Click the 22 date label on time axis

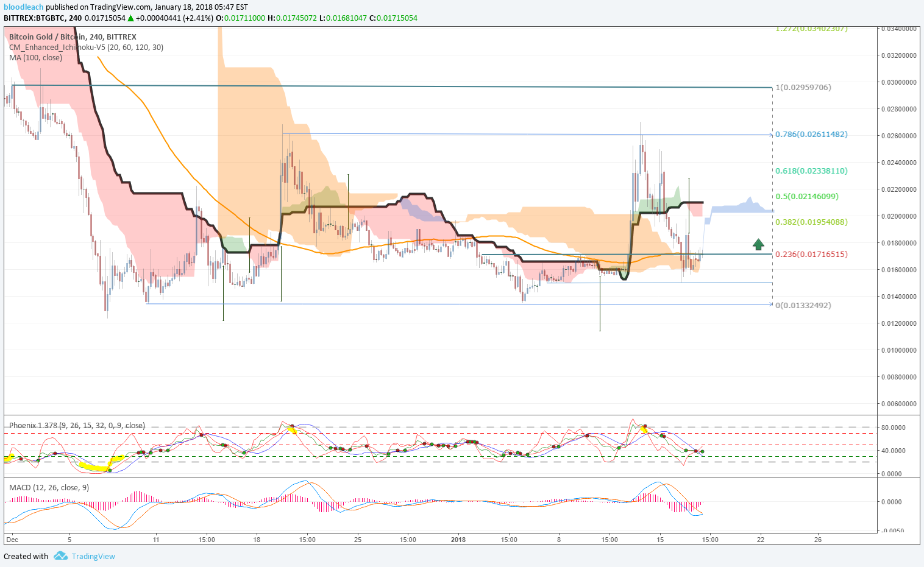click(761, 540)
